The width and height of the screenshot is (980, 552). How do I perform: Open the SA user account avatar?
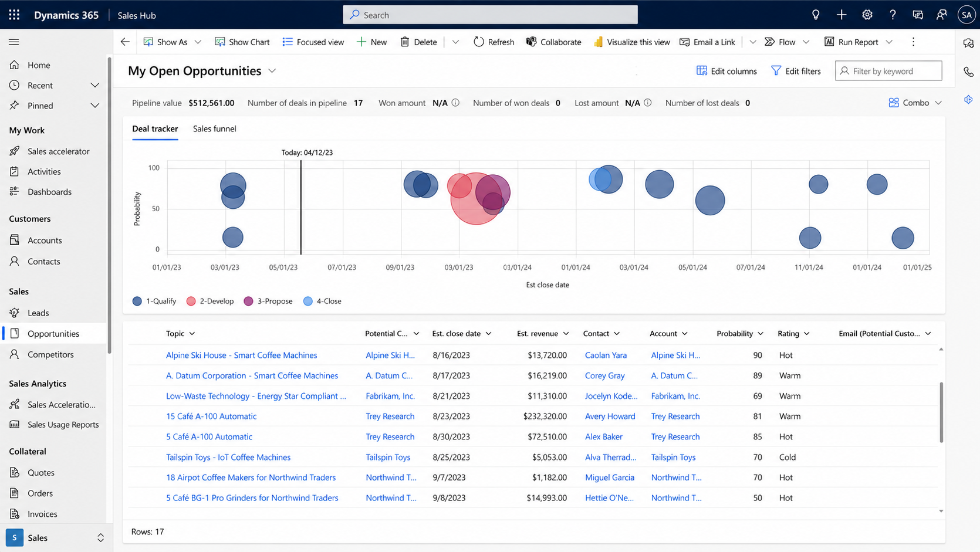click(x=967, y=15)
